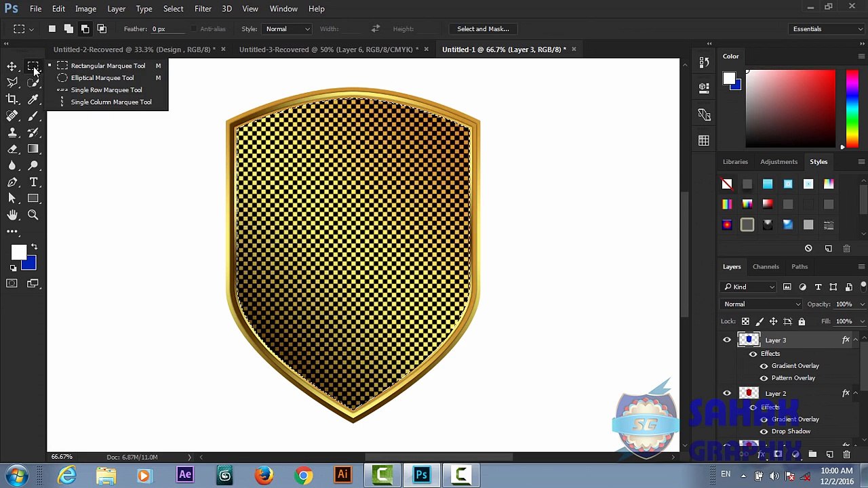The height and width of the screenshot is (488, 868).
Task: Click the blue background color swatch
Action: pos(30,265)
